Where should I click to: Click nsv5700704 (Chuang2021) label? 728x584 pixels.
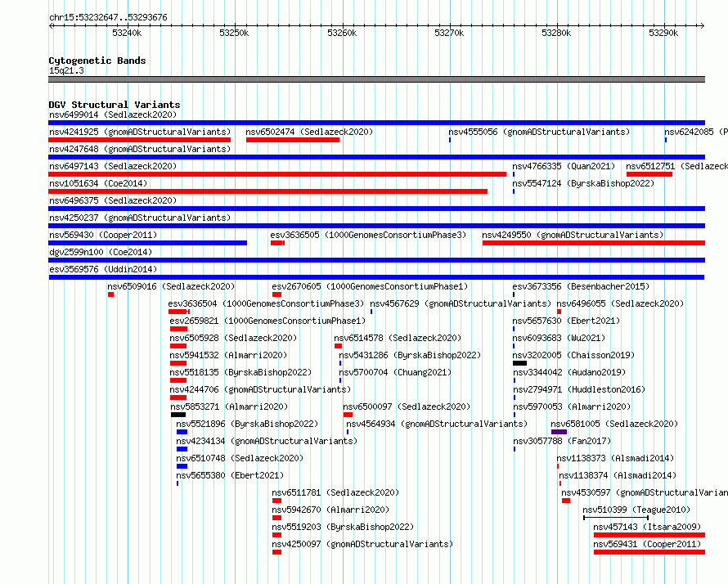(395, 372)
